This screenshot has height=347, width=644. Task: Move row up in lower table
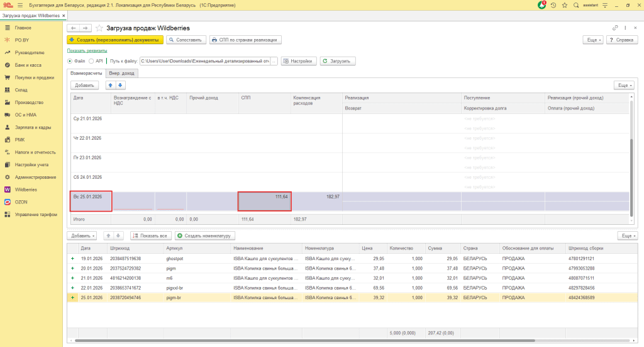point(108,236)
